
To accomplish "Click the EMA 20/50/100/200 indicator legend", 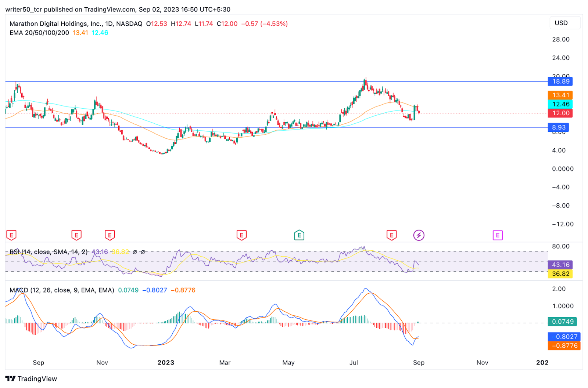I will click(x=39, y=33).
